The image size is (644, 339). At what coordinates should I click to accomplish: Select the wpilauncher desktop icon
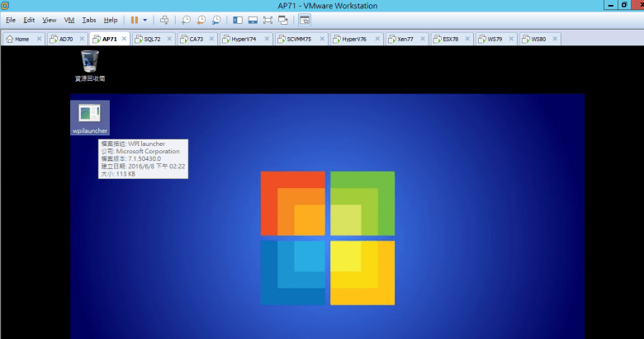[89, 117]
